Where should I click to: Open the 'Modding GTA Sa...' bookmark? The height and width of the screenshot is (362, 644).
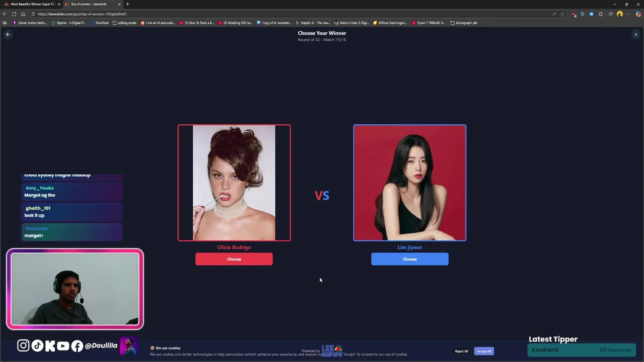coord(235,23)
